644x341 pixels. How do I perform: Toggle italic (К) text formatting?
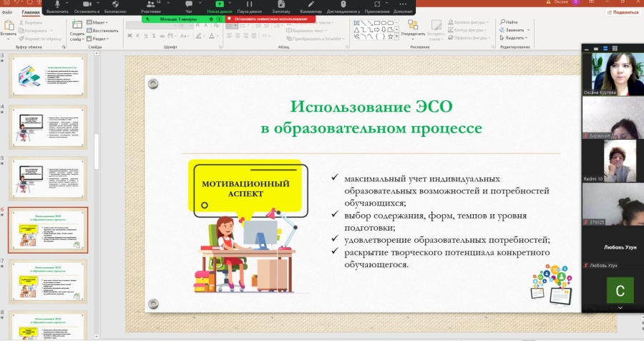pos(137,36)
